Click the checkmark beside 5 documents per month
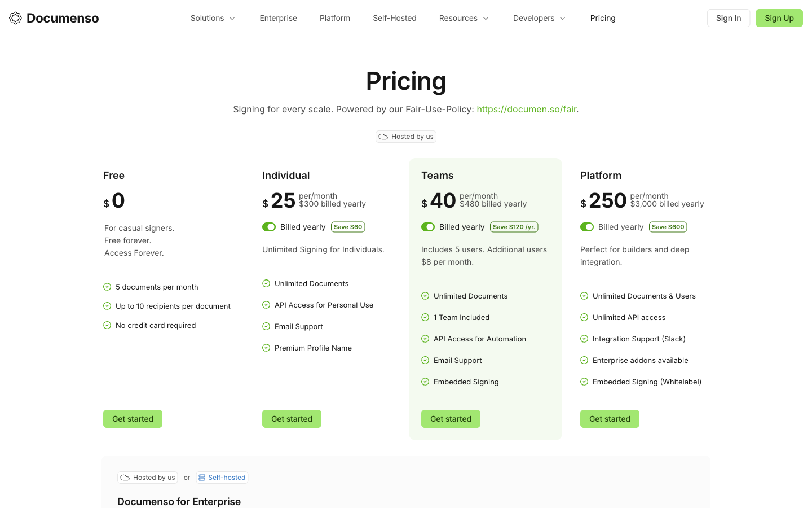 (107, 287)
